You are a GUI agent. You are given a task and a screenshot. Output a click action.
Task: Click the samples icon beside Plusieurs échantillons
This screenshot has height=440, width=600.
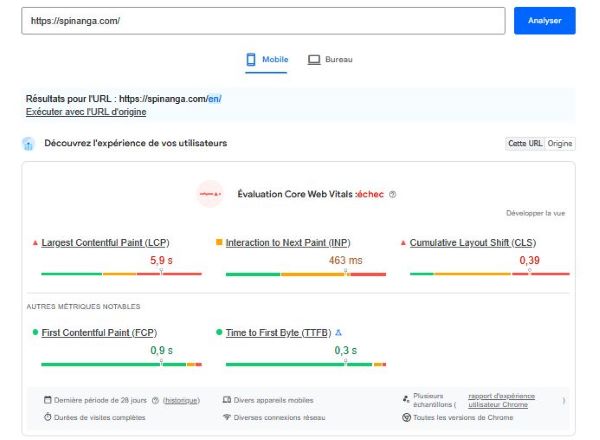point(406,399)
